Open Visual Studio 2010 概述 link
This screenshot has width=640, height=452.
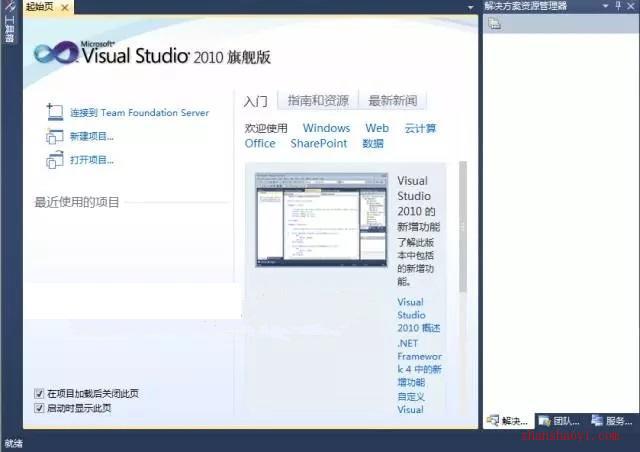pos(418,315)
